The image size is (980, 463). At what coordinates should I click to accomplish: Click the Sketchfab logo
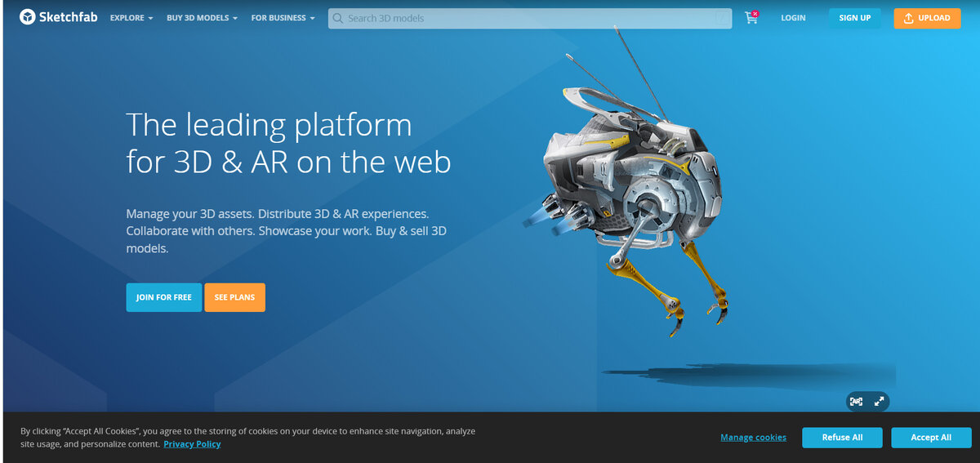(x=58, y=17)
